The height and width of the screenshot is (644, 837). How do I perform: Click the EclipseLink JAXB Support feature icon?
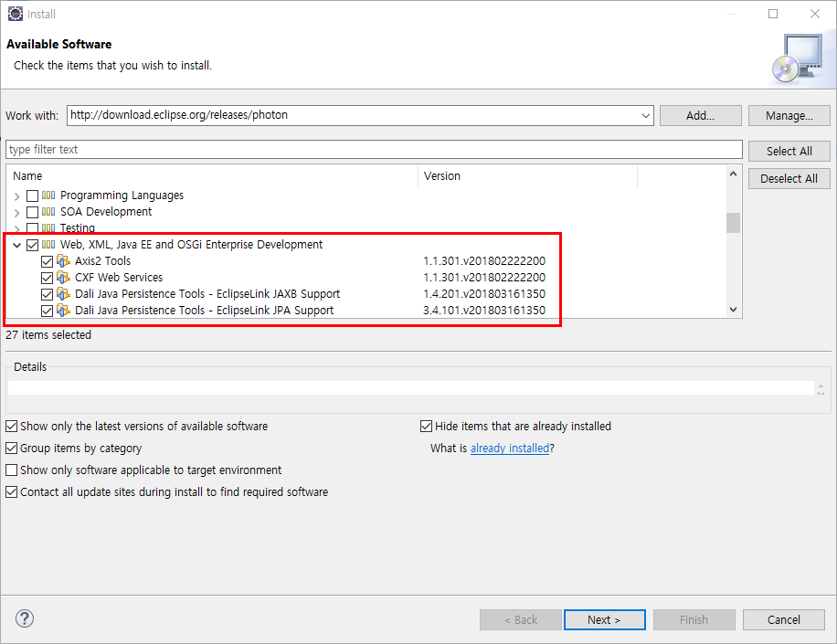click(x=64, y=294)
